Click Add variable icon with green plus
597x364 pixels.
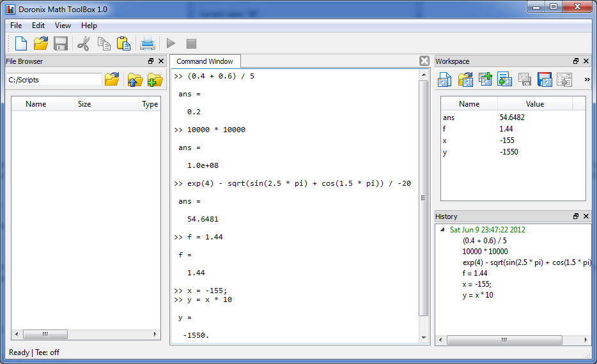tap(485, 79)
